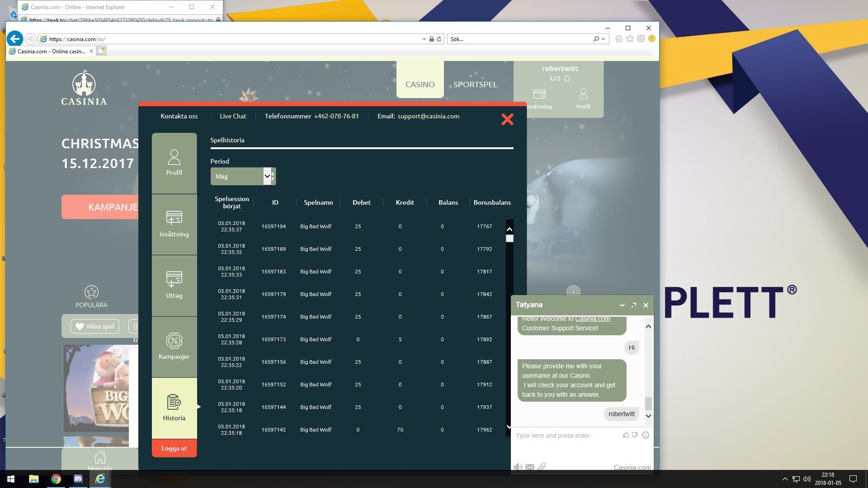Screen dimensions: 868x488
Task: Click email transcript envelope icon in chat
Action: pos(530,467)
